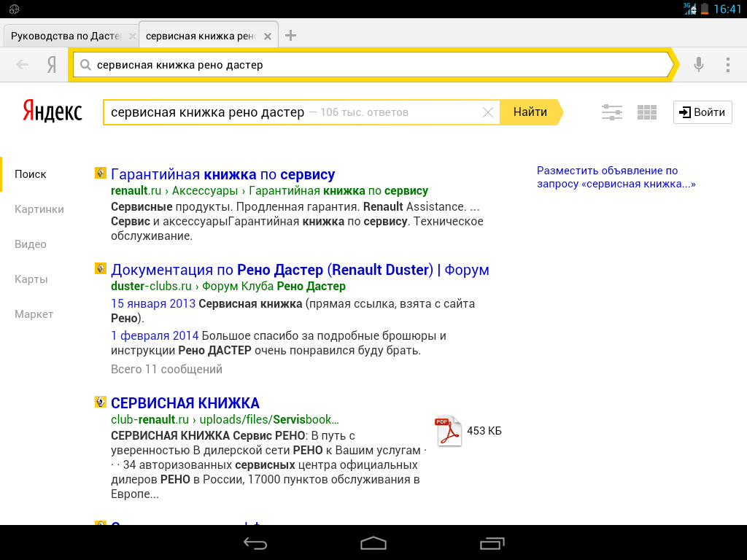Open search settings sliders icon
Viewport: 747px width, 560px height.
pyautogui.click(x=612, y=112)
